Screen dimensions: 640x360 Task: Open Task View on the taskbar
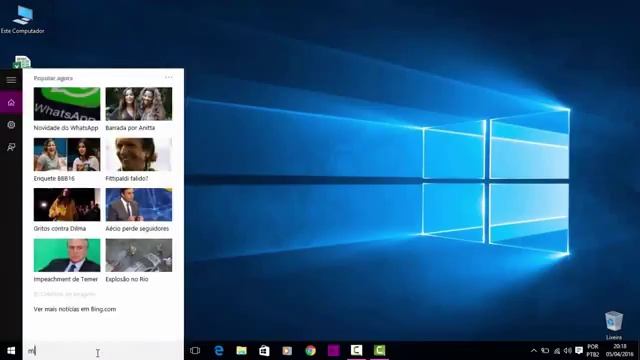[x=195, y=351]
